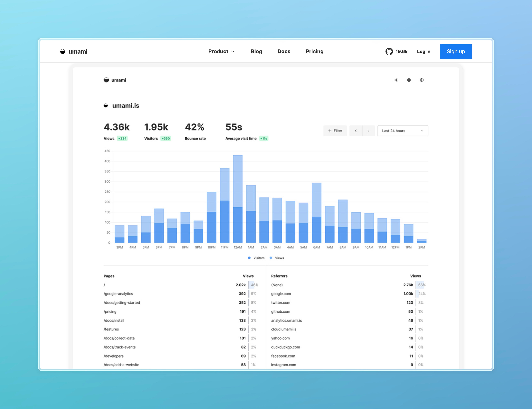The height and width of the screenshot is (409, 532).
Task: Toggle the sun theme icon in dashboard
Action: (396, 80)
